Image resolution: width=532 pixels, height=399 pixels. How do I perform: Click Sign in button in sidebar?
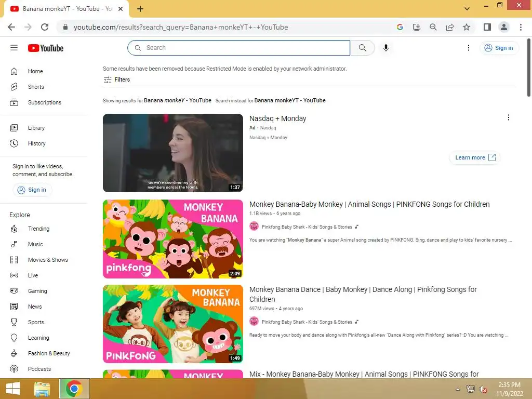[32, 190]
